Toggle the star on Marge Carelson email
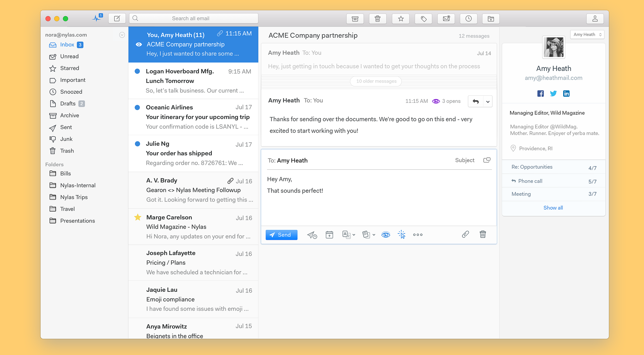The height and width of the screenshot is (355, 644). [138, 217]
